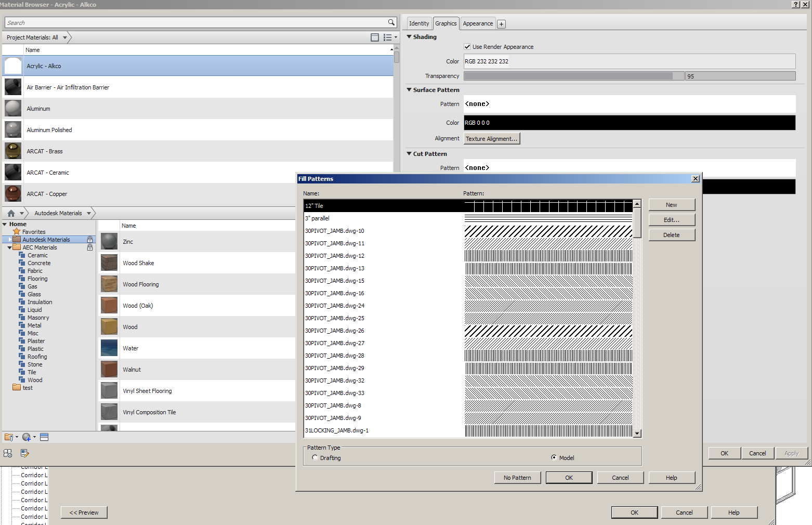Click the Transparency value 95 field
This screenshot has width=812, height=525.
click(740, 76)
